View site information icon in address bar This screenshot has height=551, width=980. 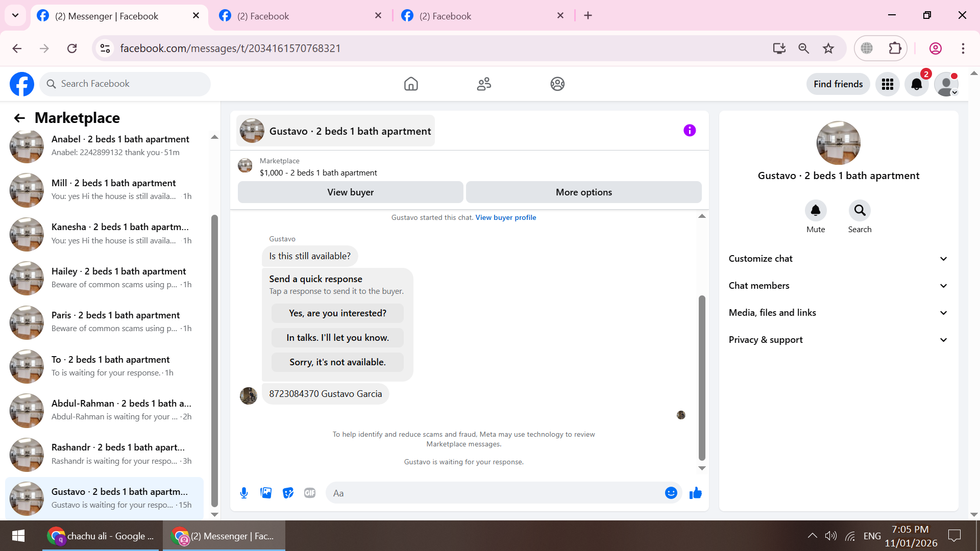tap(105, 48)
